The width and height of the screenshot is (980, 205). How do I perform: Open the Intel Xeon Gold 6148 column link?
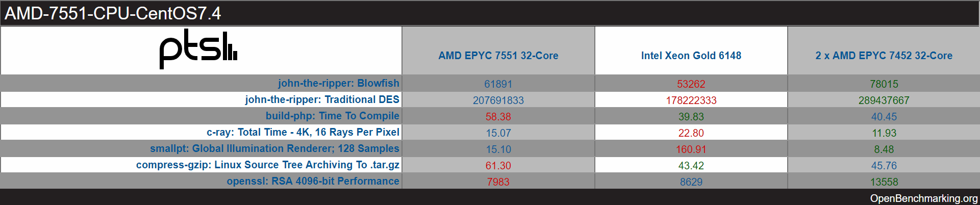point(691,56)
